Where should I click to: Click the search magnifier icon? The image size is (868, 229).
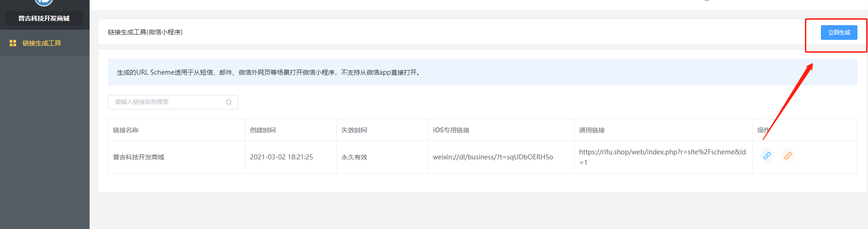click(x=229, y=102)
